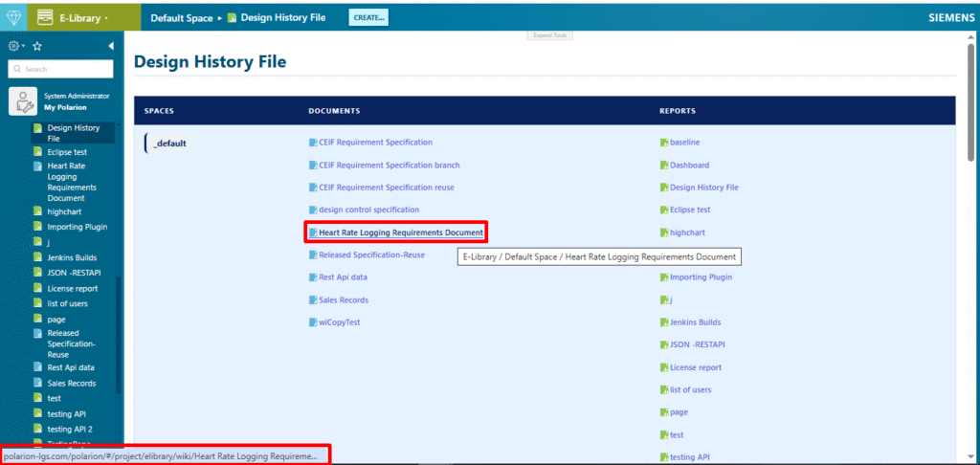Collapse the sidebar using the left arrow
This screenshot has width=980, height=465.
point(110,46)
